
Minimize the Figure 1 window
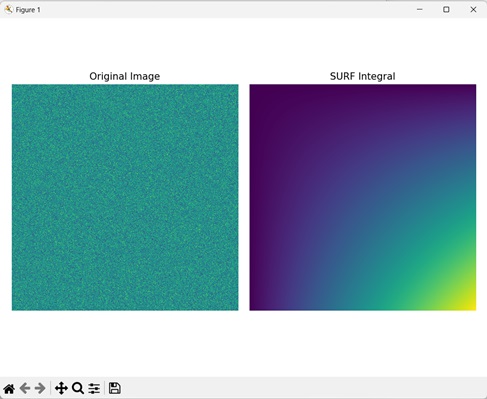tap(420, 9)
